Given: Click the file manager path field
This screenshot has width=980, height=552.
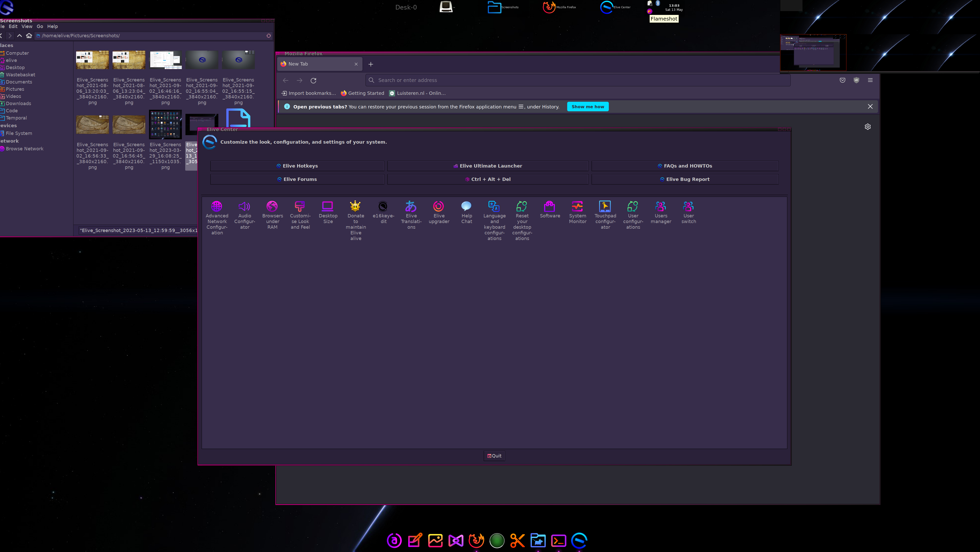Looking at the screenshot, I should pyautogui.click(x=154, y=35).
